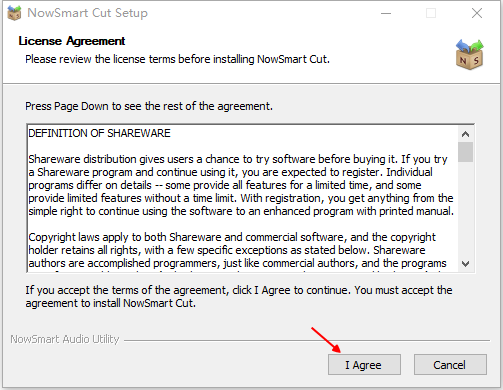The width and height of the screenshot is (503, 390).
Task: Click the "Press Page Down" instruction text
Action: [x=149, y=106]
